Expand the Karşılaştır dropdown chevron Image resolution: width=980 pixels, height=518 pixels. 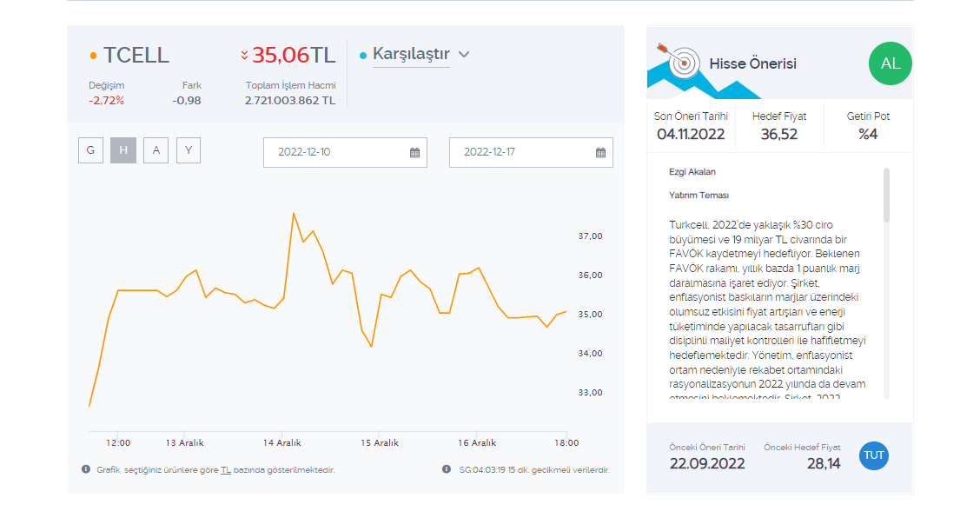[x=464, y=55]
